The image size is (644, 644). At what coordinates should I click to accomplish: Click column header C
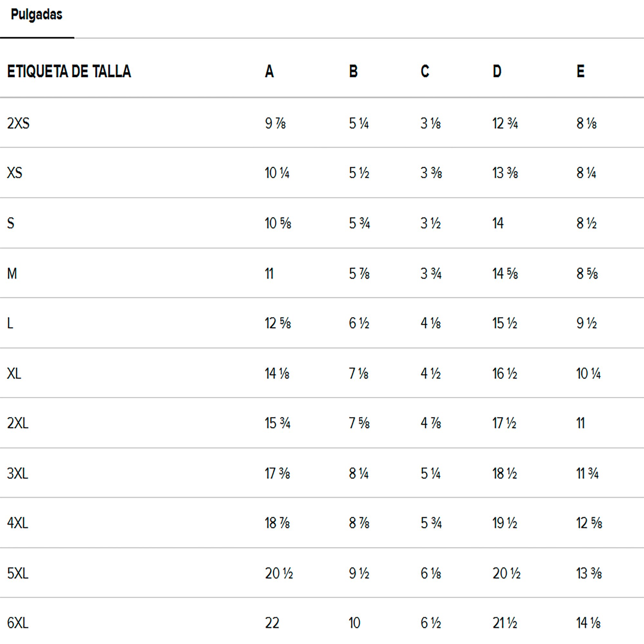pos(425,72)
